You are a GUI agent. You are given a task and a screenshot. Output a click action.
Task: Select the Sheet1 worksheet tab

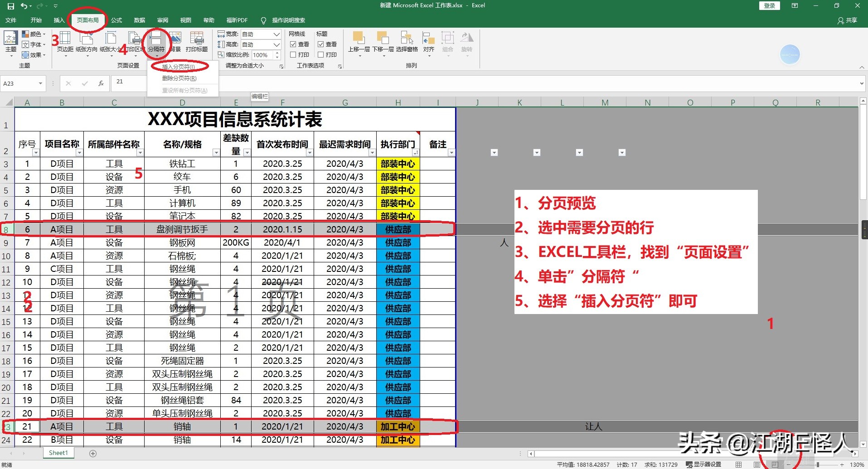pos(58,453)
